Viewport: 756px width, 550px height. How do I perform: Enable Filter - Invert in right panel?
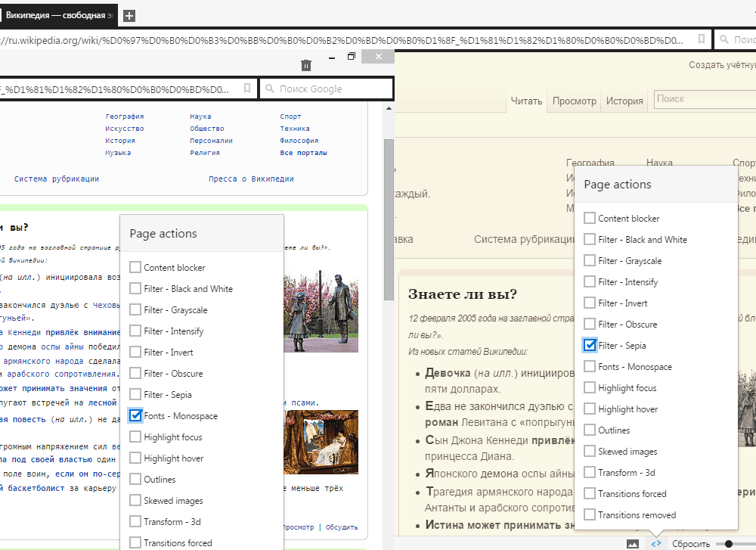[x=590, y=303]
